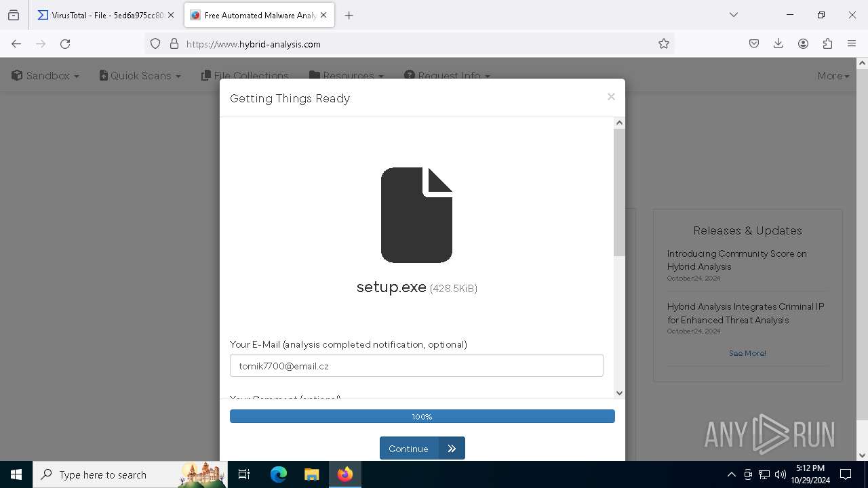The width and height of the screenshot is (868, 488).
Task: Open File Explorer from taskbar
Action: pyautogui.click(x=311, y=474)
